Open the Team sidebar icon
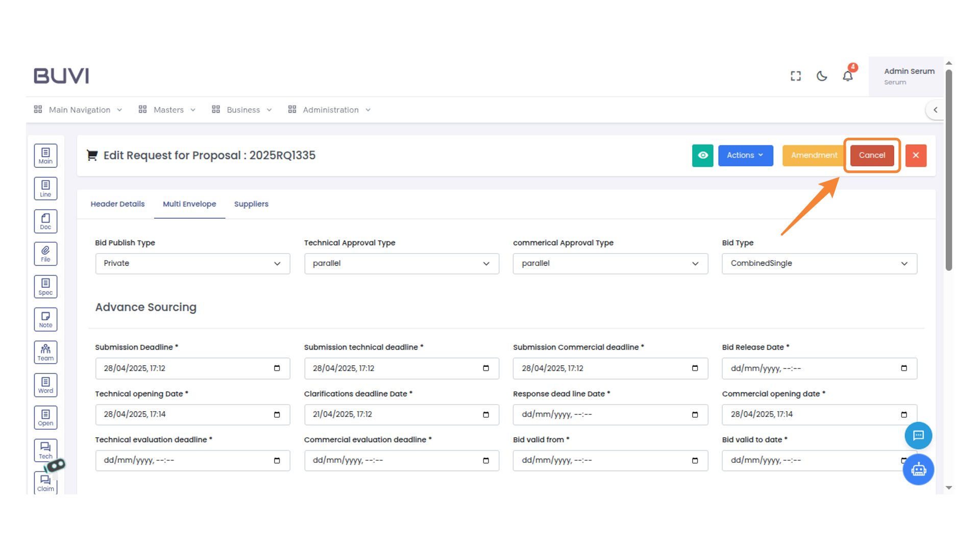 point(45,352)
